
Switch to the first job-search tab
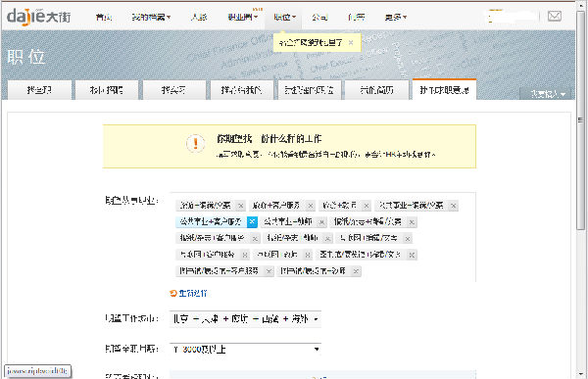[39, 90]
